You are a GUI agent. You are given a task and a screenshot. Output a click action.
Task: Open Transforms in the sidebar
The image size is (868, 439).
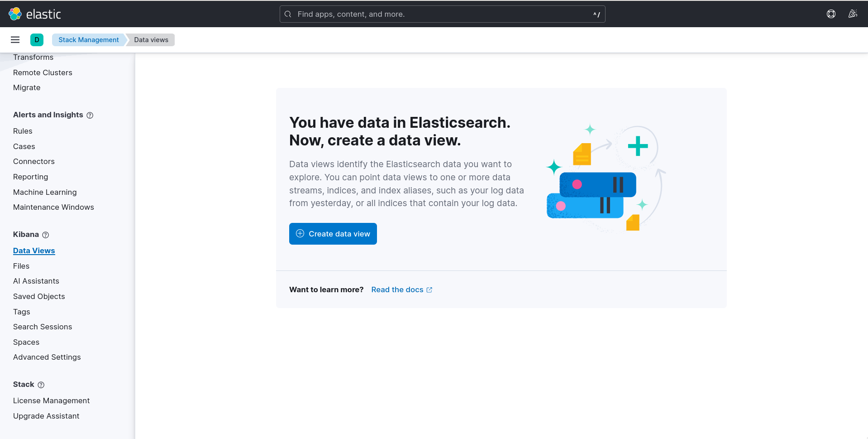tap(33, 57)
